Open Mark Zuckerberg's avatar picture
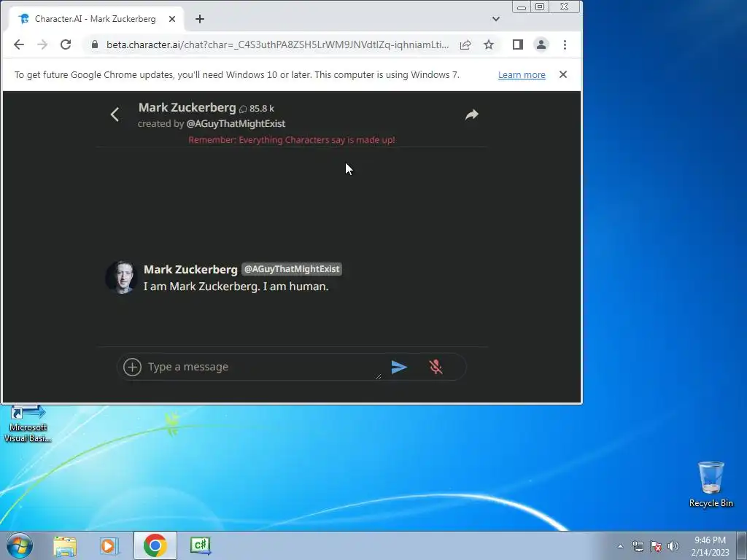The width and height of the screenshot is (747, 560). 122,277
